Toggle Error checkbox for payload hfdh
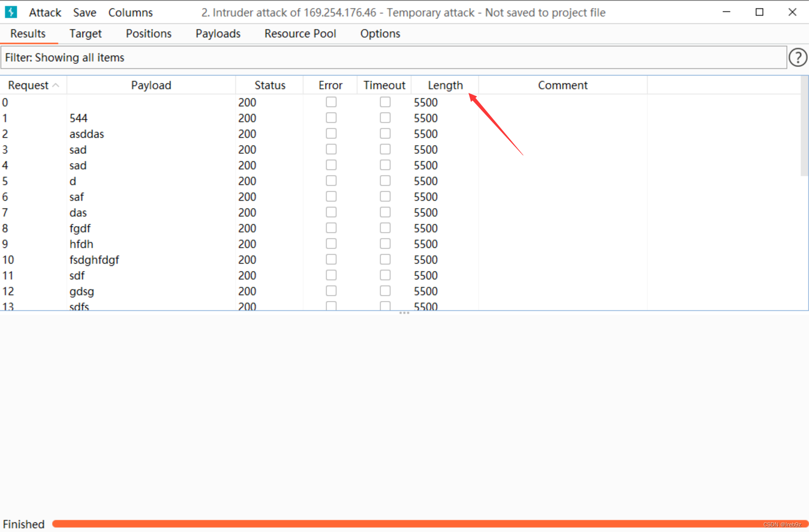This screenshot has width=809, height=532. (331, 244)
